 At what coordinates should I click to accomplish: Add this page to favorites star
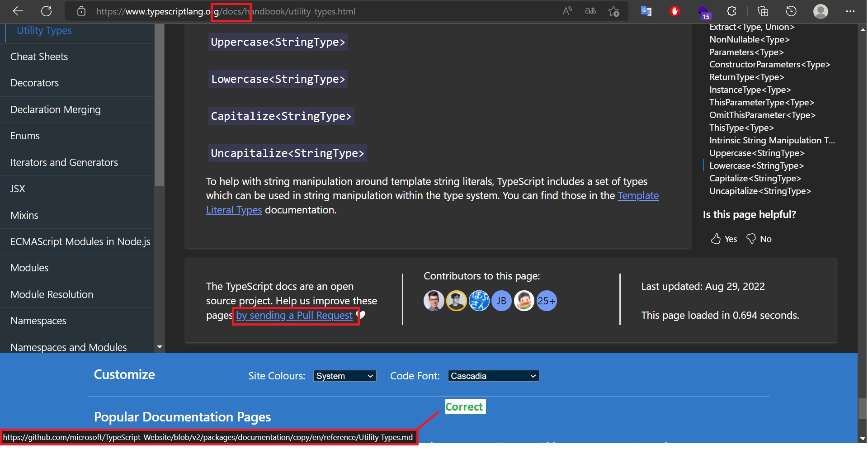[x=613, y=11]
